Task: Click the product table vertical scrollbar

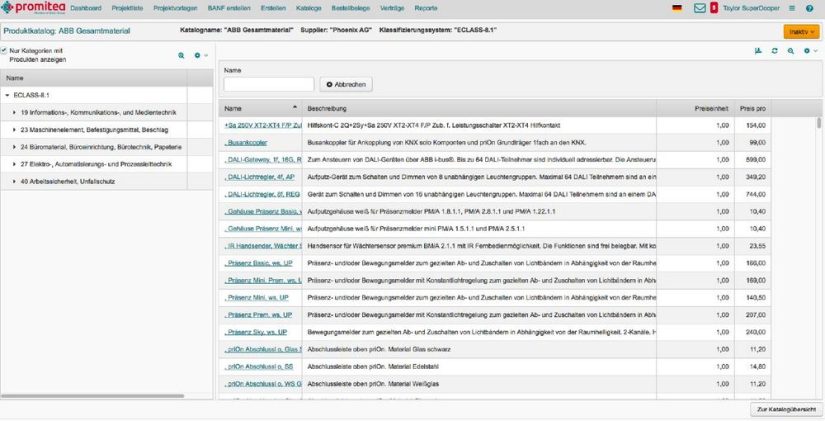Action: 819,123
